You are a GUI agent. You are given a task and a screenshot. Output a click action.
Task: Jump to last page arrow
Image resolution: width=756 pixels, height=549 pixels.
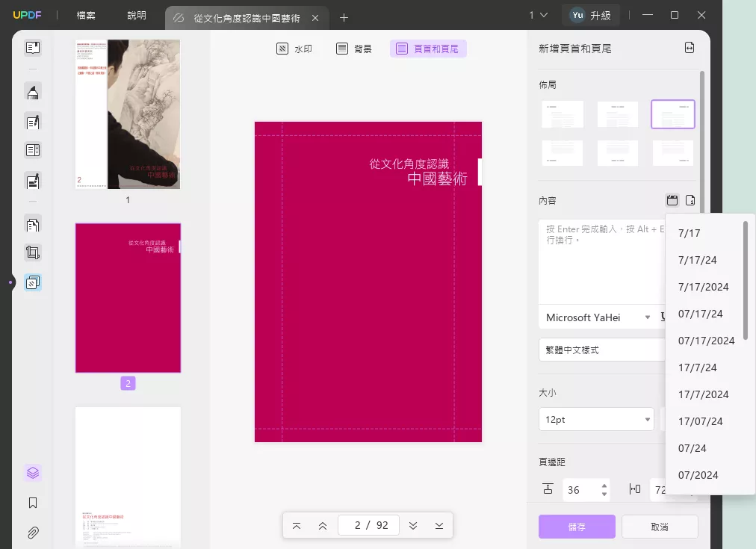[439, 525]
